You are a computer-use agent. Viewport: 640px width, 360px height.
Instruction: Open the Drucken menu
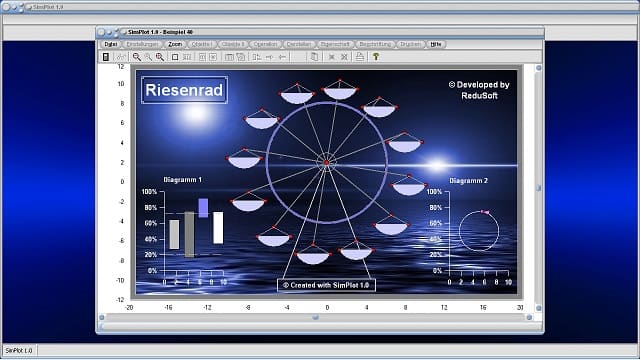(410, 44)
